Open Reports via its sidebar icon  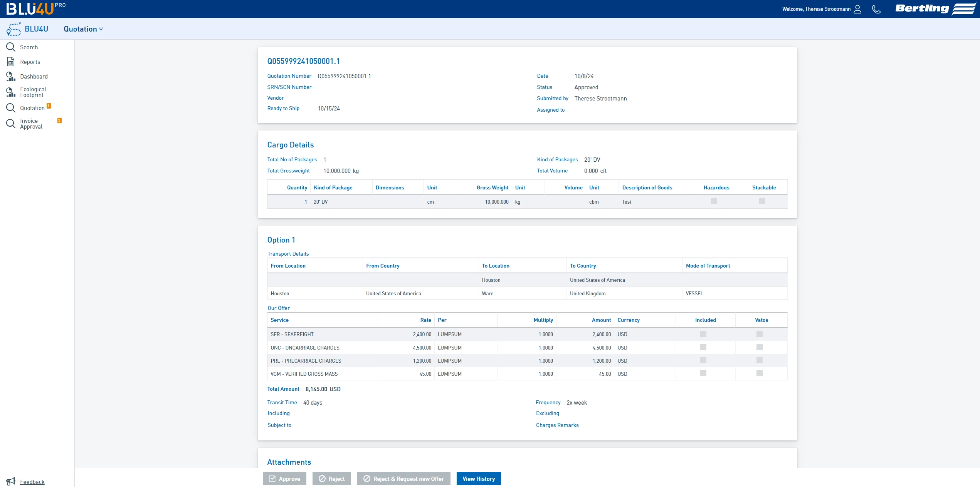(x=11, y=62)
